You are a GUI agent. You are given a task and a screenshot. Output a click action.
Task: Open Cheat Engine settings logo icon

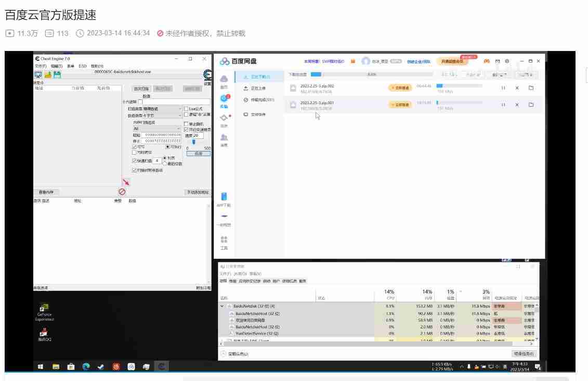207,75
